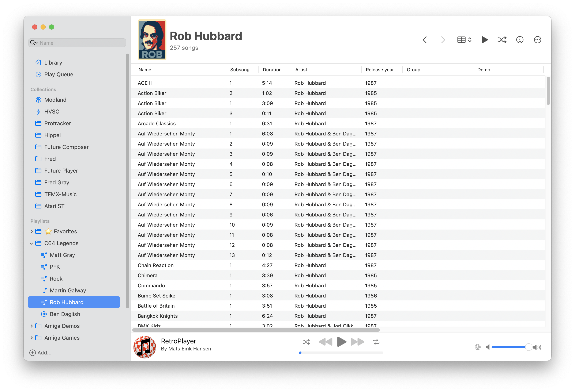This screenshot has height=392, width=575.
Task: Sort songs by the Duration column header
Action: coord(272,69)
